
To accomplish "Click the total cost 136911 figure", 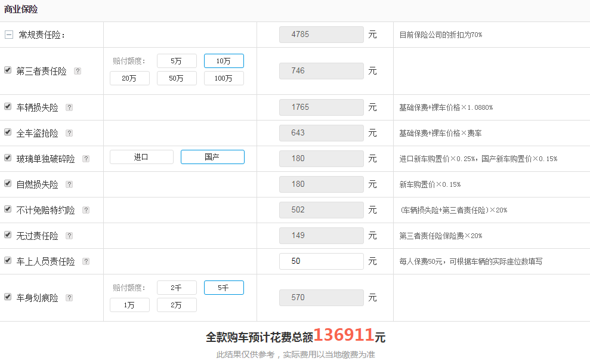I will point(344,335).
